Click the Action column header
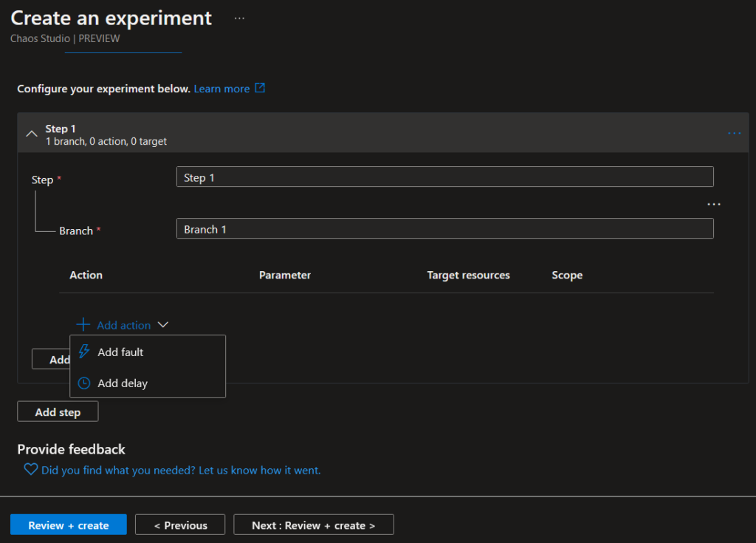 tap(86, 275)
